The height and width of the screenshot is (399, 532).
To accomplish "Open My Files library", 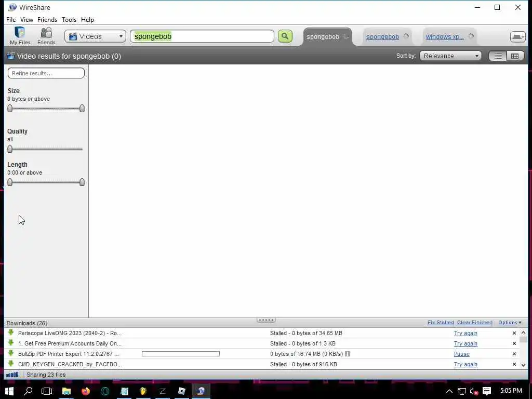I will [20, 36].
